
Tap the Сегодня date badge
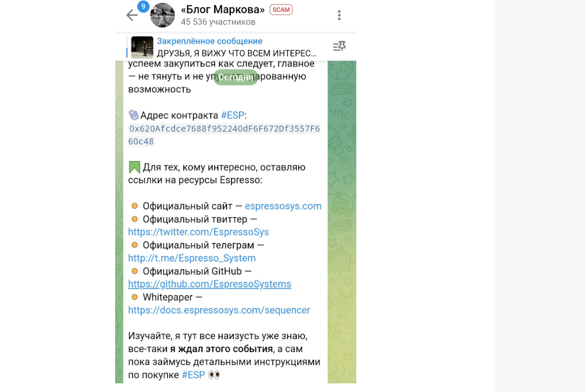pos(235,77)
